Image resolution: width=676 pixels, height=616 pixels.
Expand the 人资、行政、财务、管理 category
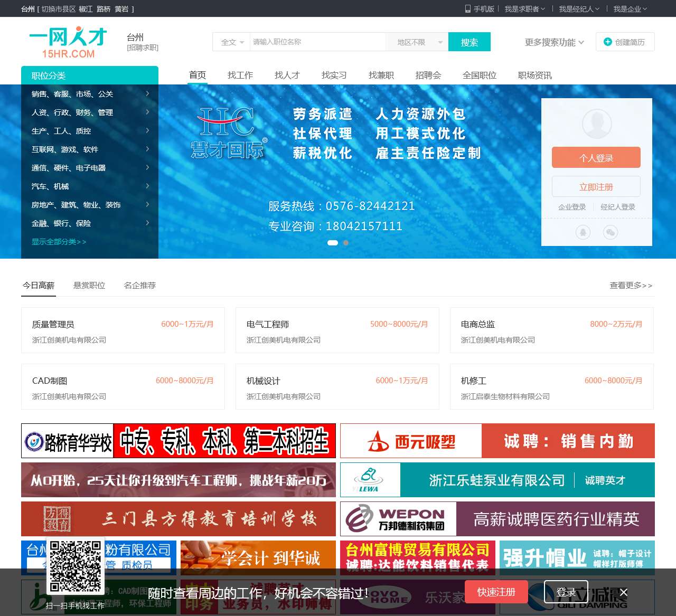pyautogui.click(x=90, y=112)
